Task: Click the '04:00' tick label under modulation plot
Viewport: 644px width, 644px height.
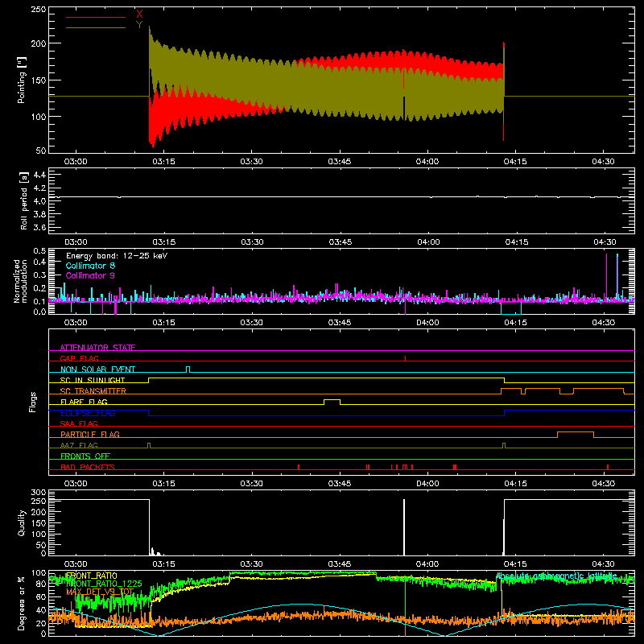Action: (427, 323)
